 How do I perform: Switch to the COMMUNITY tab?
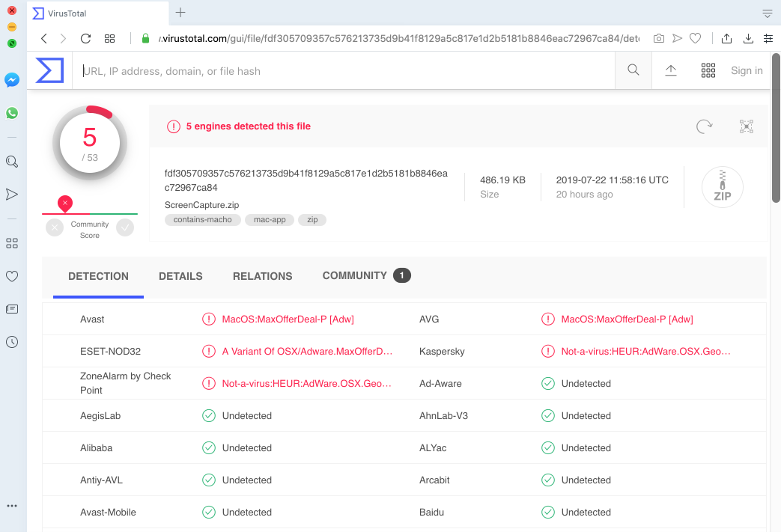367,275
